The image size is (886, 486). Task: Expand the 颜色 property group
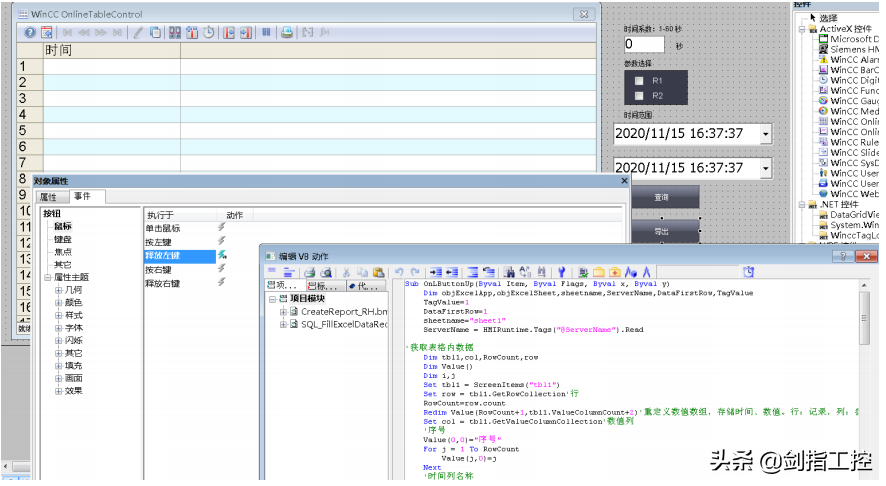coord(59,303)
